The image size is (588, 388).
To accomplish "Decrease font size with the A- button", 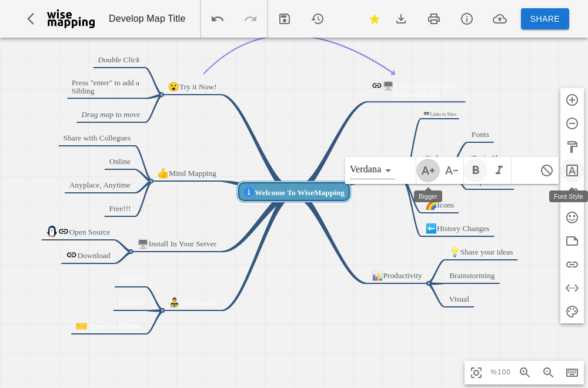I will [452, 170].
